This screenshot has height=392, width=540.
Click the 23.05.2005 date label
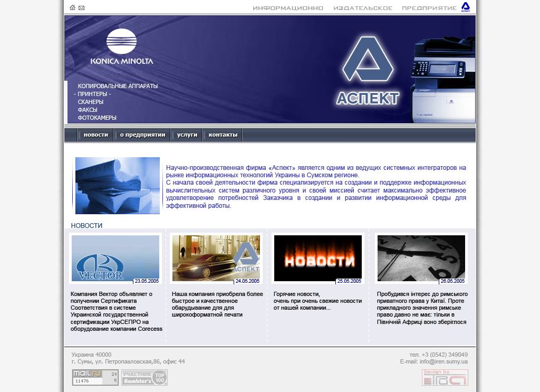tap(147, 281)
